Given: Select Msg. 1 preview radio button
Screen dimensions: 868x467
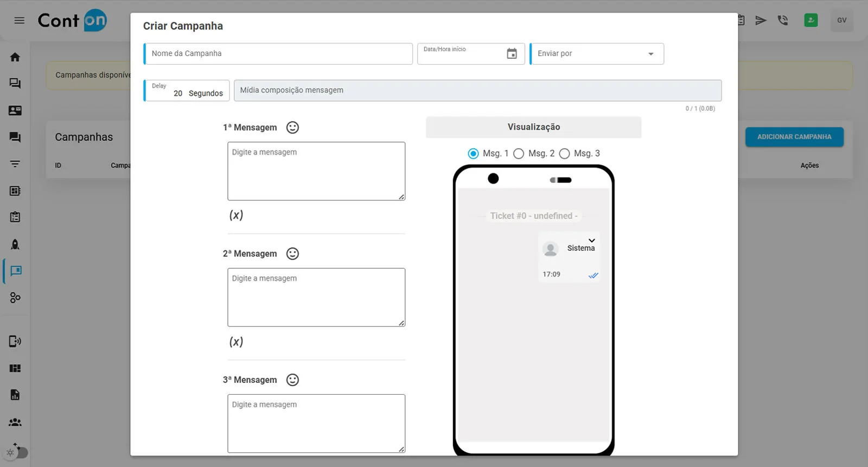Looking at the screenshot, I should 473,154.
